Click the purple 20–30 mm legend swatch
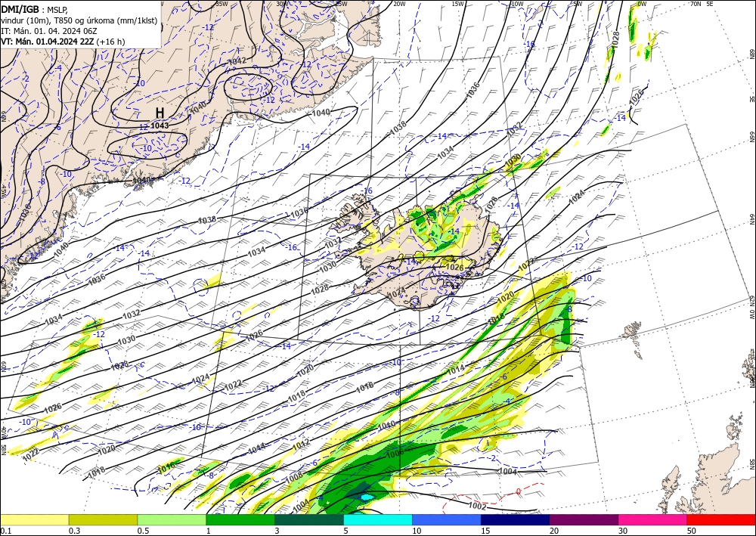The image size is (756, 536). 584,519
